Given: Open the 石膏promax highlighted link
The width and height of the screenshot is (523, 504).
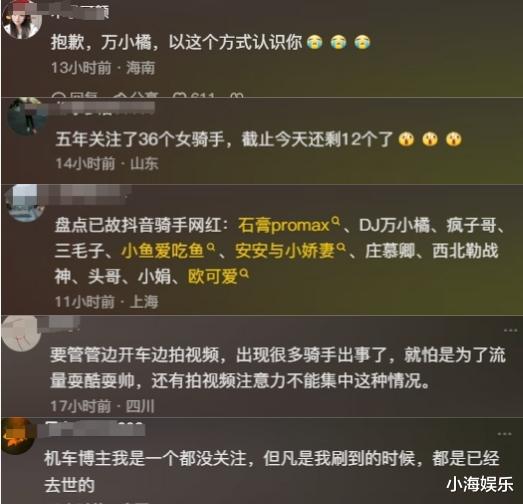Looking at the screenshot, I should (x=284, y=225).
